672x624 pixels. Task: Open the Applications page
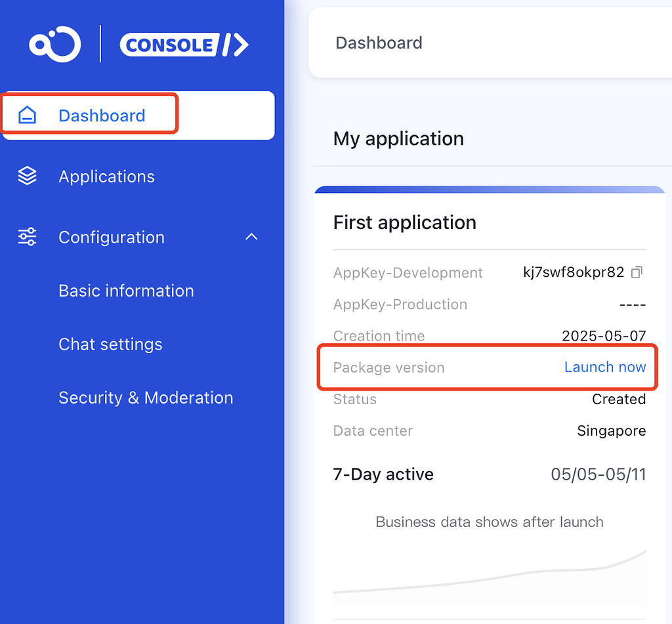[x=106, y=176]
